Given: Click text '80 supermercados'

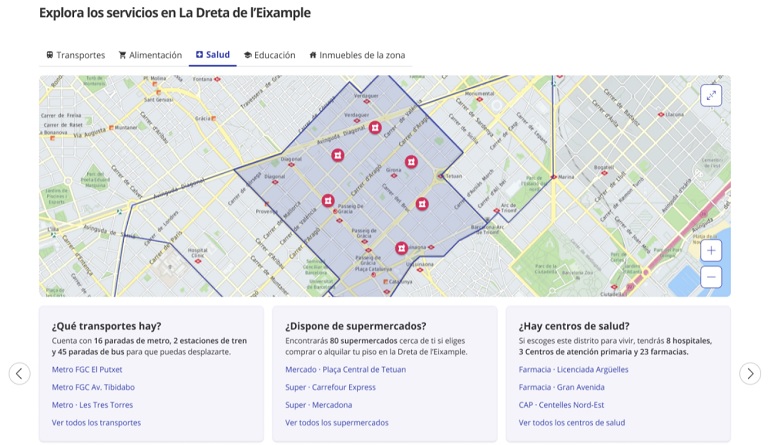Looking at the screenshot, I should tap(363, 341).
